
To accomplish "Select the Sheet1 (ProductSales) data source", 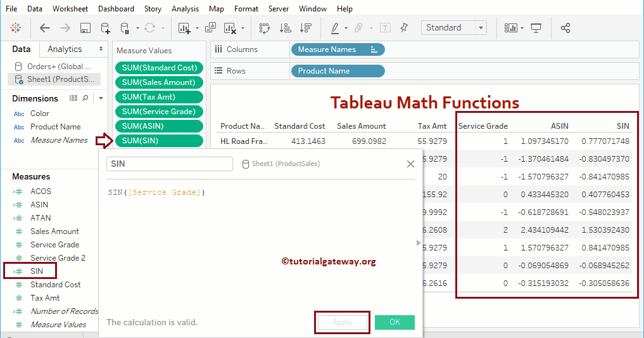I will tap(54, 79).
